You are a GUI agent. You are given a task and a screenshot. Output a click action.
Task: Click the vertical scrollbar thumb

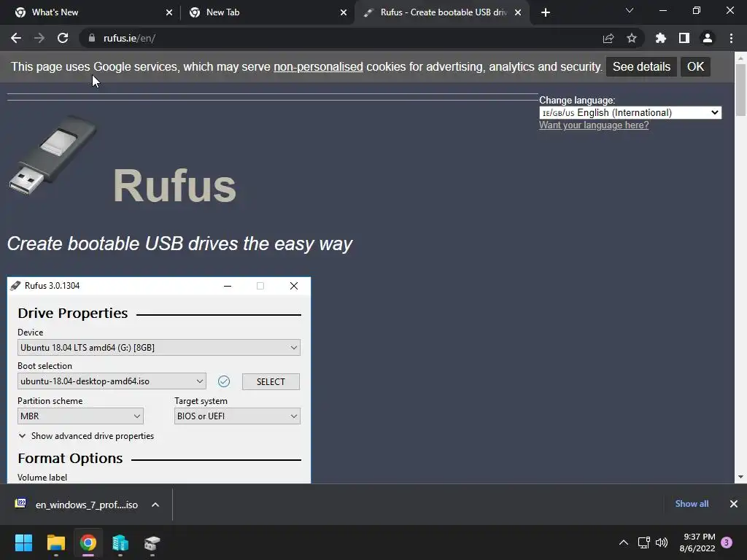point(740,90)
